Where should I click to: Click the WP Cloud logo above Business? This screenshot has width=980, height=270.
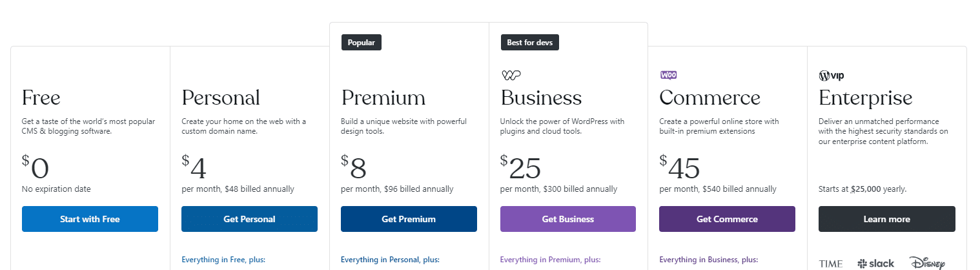click(511, 75)
